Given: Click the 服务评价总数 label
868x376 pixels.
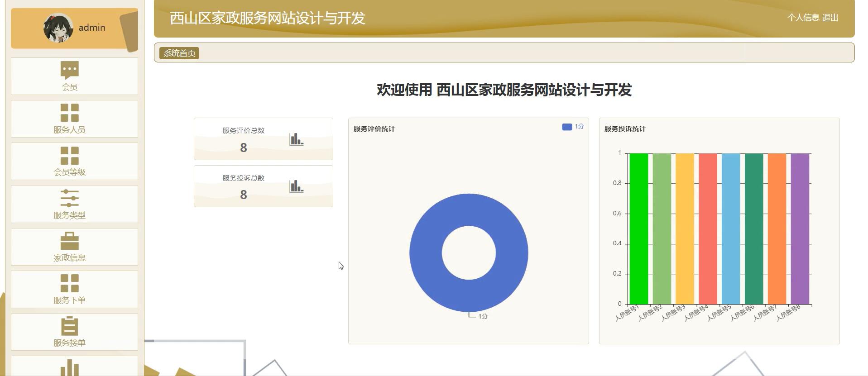Looking at the screenshot, I should coord(244,131).
